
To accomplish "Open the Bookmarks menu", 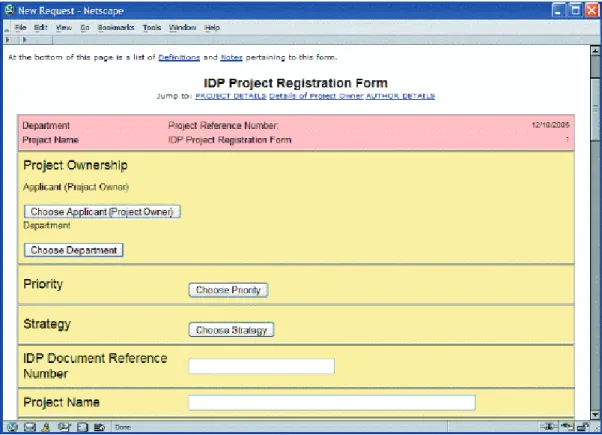I will pyautogui.click(x=116, y=27).
